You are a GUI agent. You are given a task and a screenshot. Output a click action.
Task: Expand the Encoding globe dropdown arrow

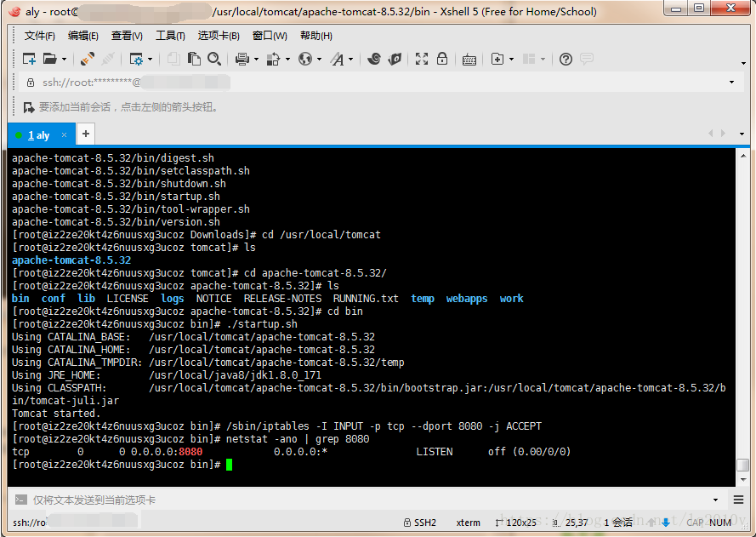click(319, 60)
